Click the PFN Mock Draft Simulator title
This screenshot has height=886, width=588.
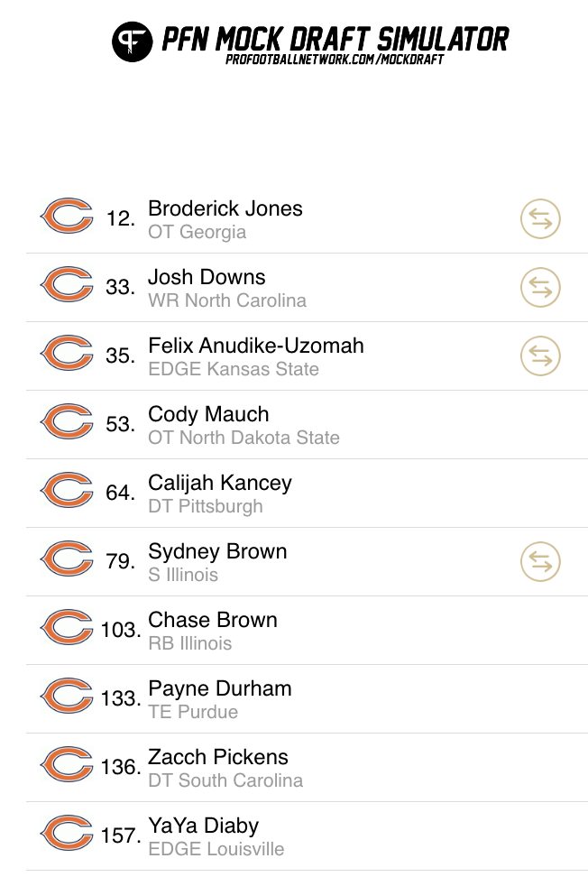tap(335, 39)
